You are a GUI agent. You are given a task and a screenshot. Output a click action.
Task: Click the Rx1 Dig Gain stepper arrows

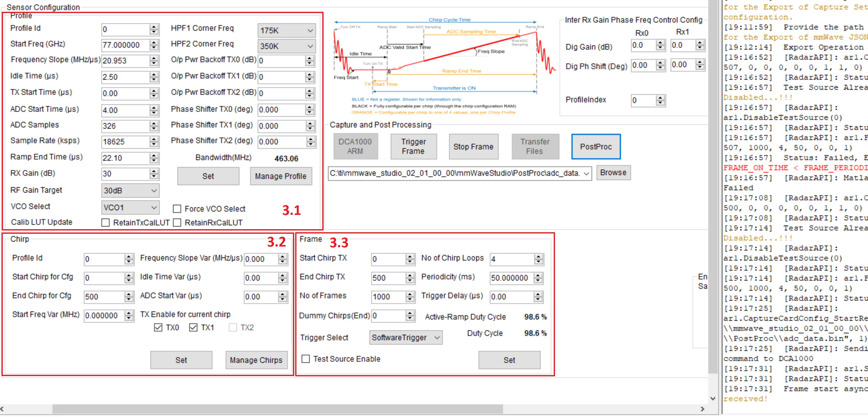700,45
